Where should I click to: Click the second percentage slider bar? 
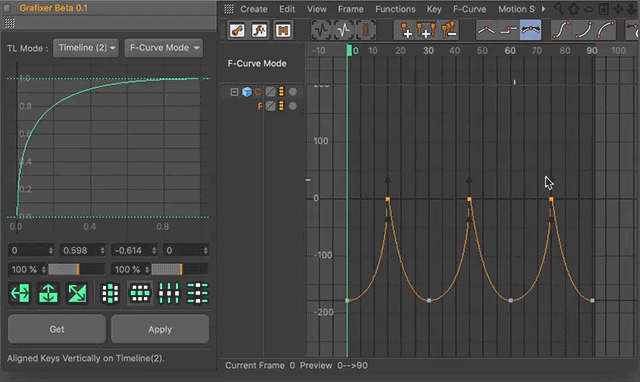click(x=180, y=269)
